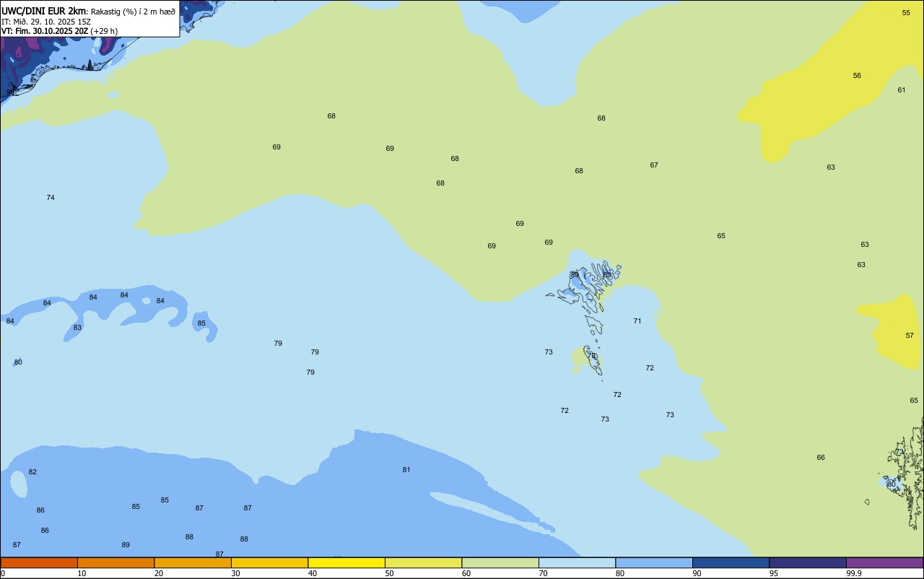
Task: Choose the 70–80 pale blue legend swatch
Action: 577,562
